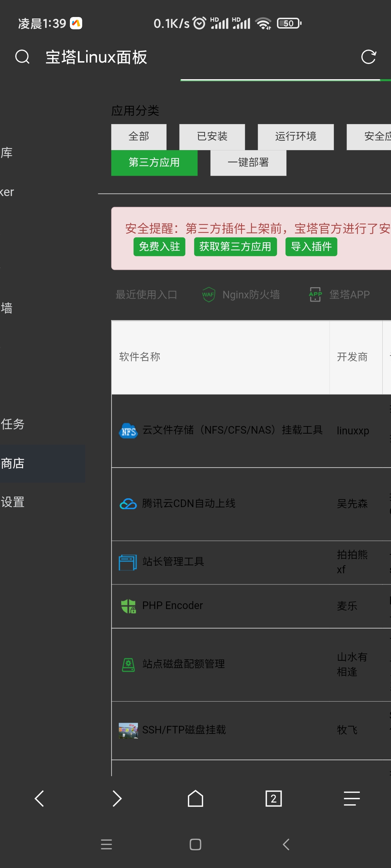Go forward with the browser forward arrow
Screen dimensions: 391x868
point(117,799)
